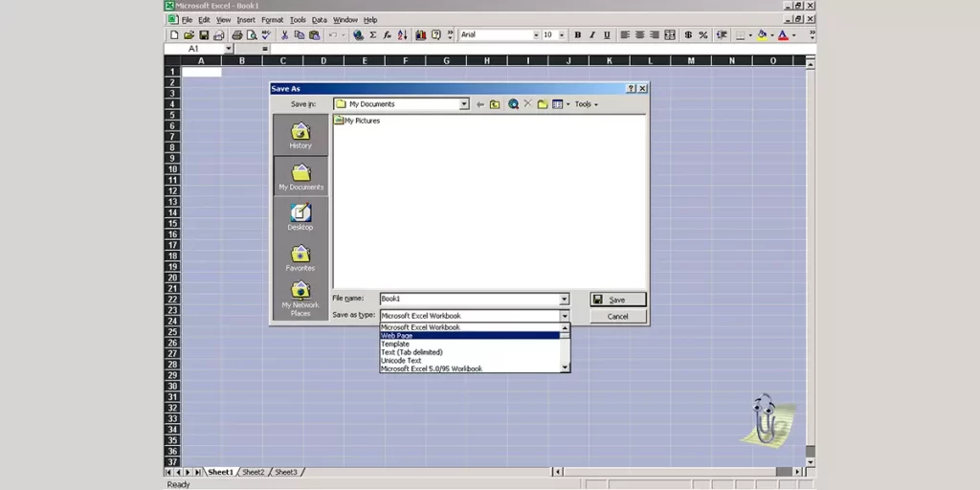Image resolution: width=980 pixels, height=490 pixels.
Task: Open the Edit menu
Action: point(205,20)
